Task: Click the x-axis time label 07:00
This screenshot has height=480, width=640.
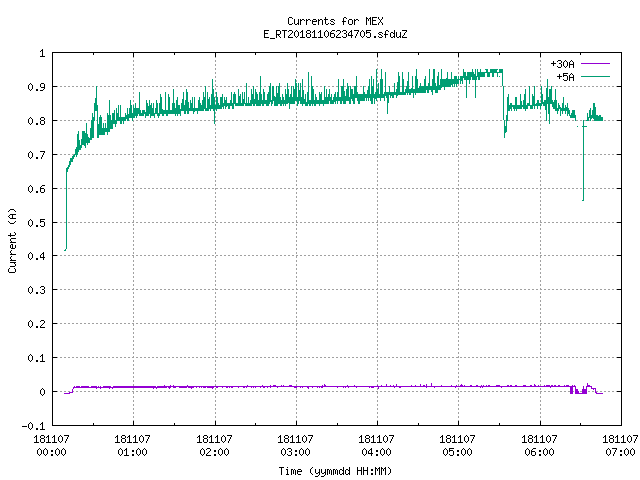Action: click(x=620, y=452)
